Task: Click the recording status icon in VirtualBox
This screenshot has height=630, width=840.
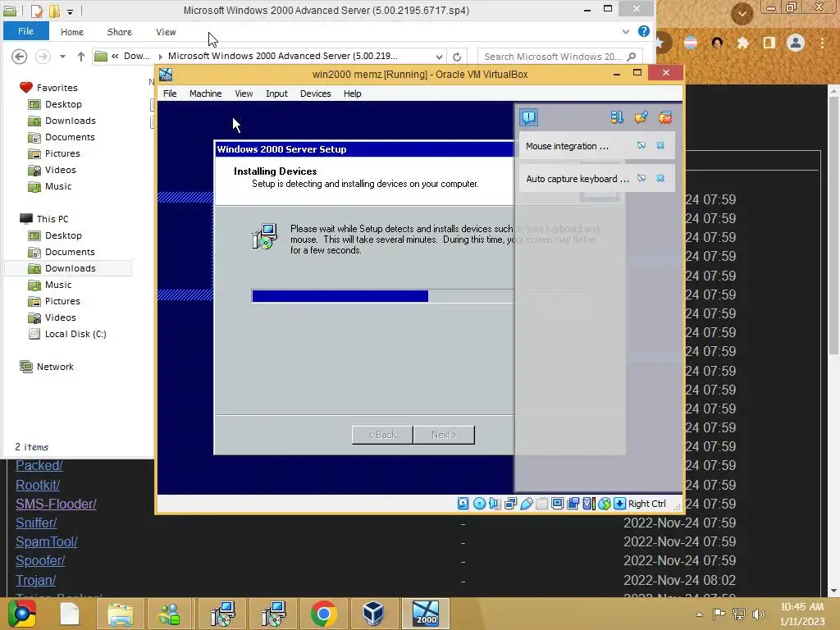Action: tap(573, 504)
